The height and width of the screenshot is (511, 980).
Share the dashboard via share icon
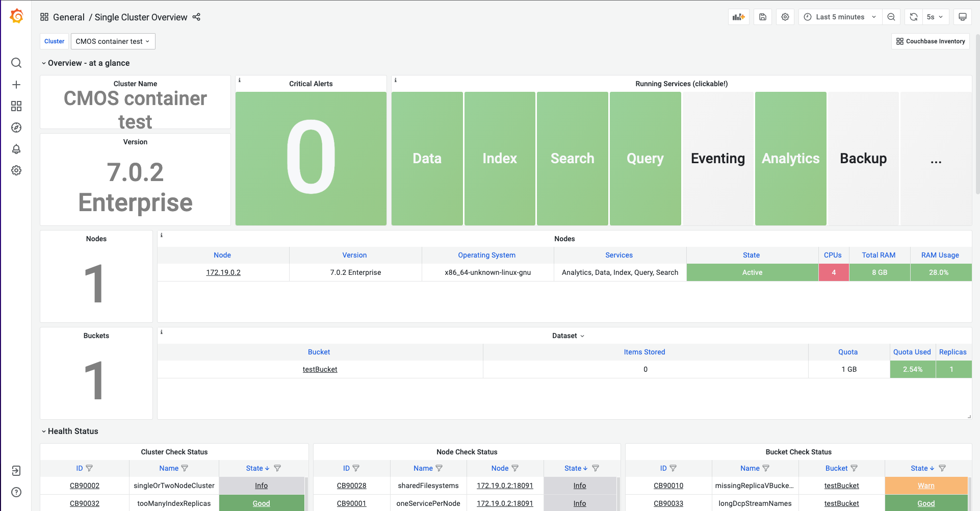(196, 17)
